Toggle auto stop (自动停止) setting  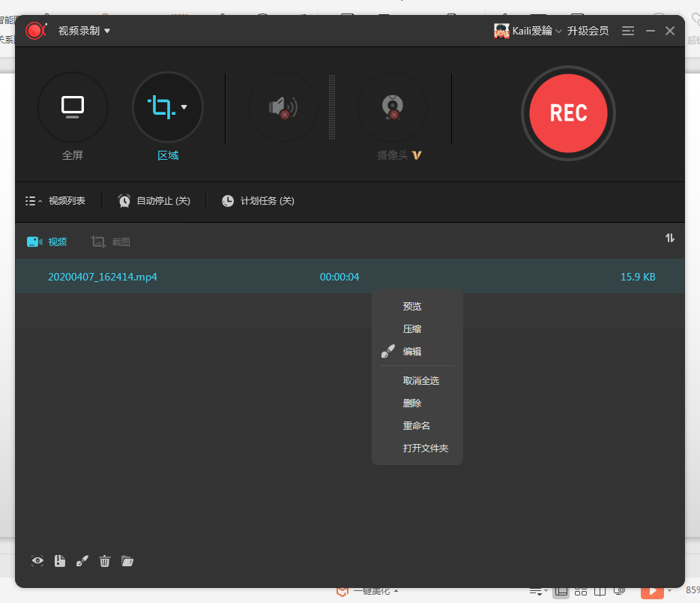[154, 201]
